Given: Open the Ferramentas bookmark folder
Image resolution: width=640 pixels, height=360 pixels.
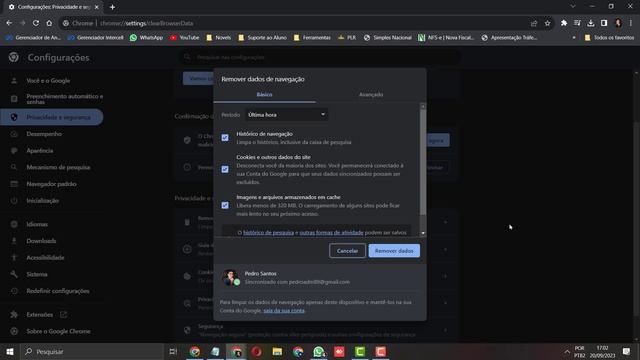Looking at the screenshot, I should 312,38.
